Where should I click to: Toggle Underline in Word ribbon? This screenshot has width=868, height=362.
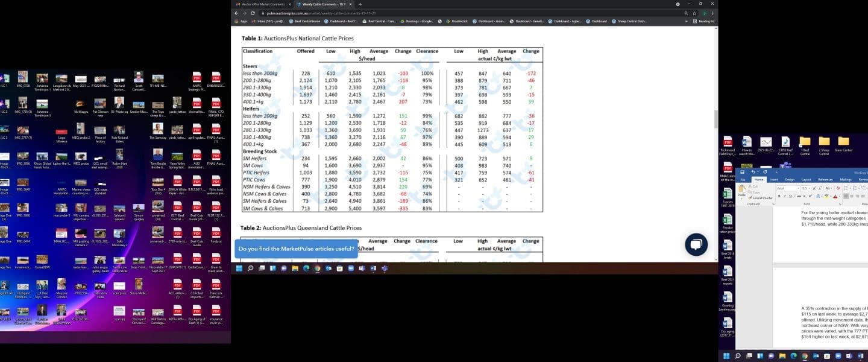pos(790,196)
